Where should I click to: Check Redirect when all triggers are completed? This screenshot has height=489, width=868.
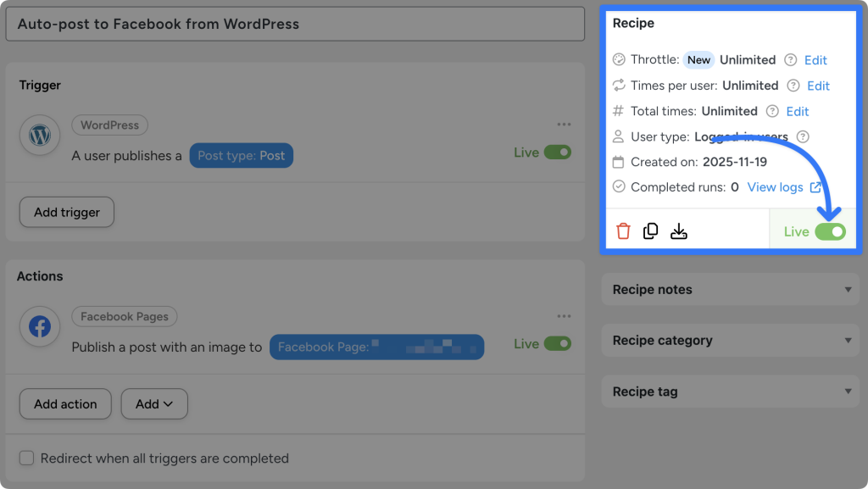[26, 458]
